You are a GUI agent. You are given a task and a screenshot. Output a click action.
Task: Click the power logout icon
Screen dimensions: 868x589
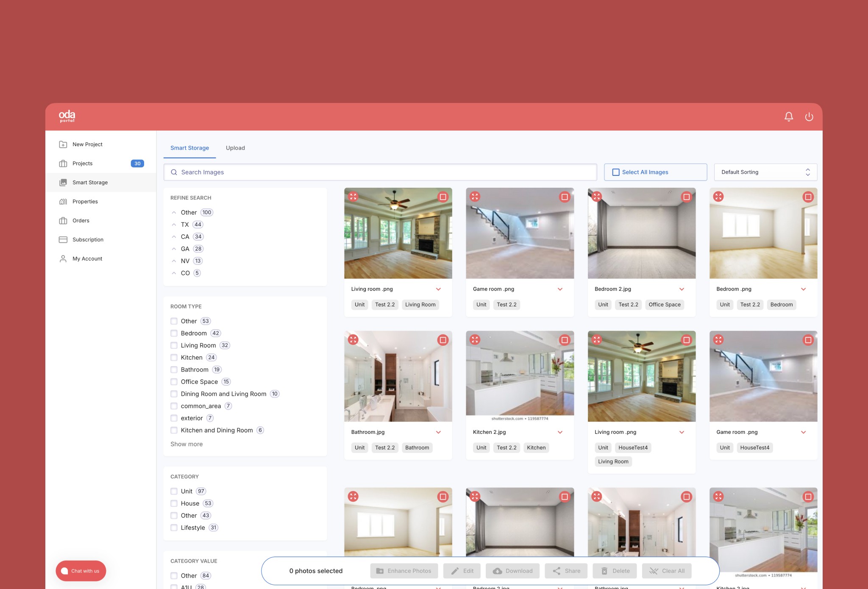coord(809,117)
